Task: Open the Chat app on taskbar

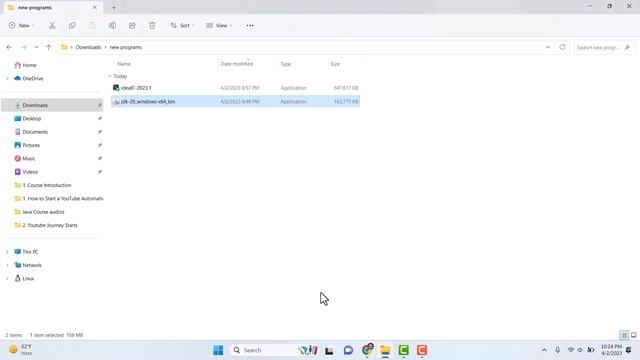Action: tap(348, 350)
